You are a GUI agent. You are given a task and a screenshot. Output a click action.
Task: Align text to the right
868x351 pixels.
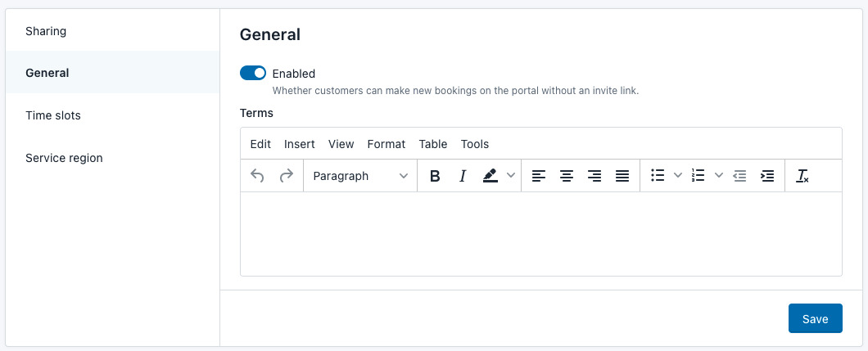point(594,176)
